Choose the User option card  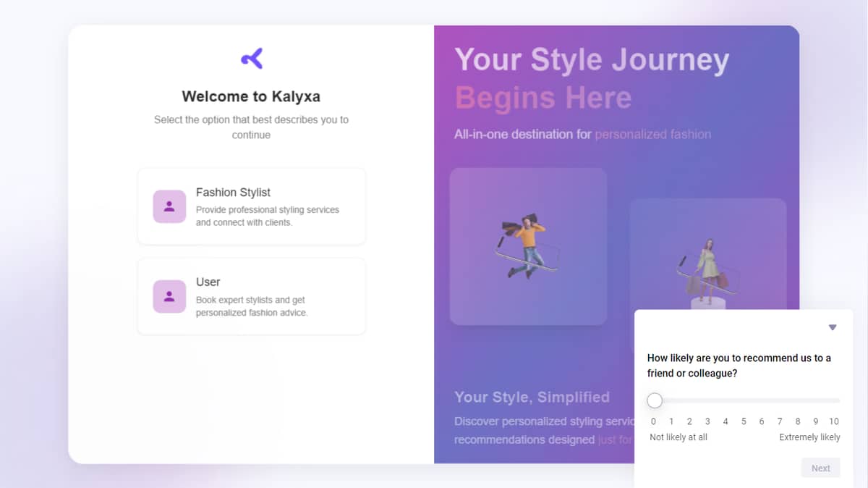251,296
